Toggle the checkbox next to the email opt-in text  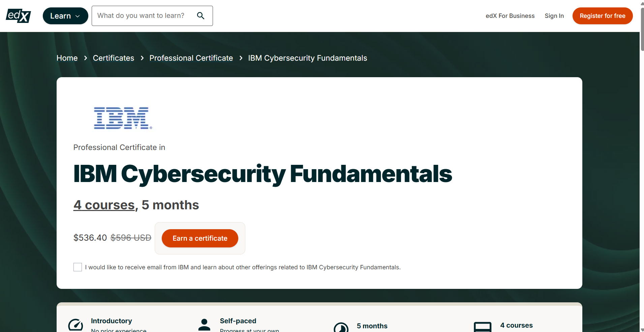77,267
